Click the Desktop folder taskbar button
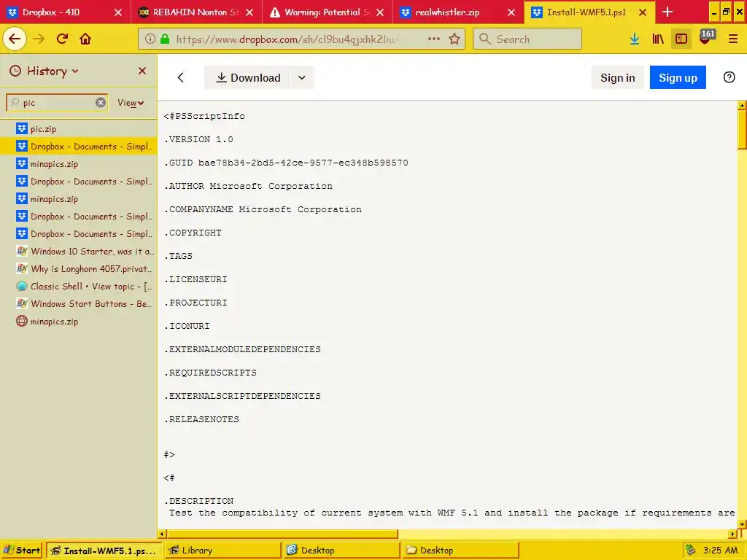 click(460, 551)
